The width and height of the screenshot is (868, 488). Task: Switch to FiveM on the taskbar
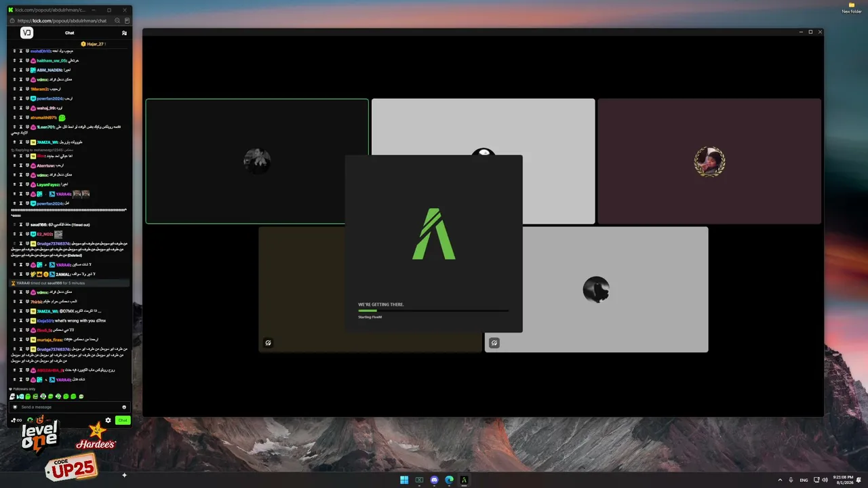[464, 480]
